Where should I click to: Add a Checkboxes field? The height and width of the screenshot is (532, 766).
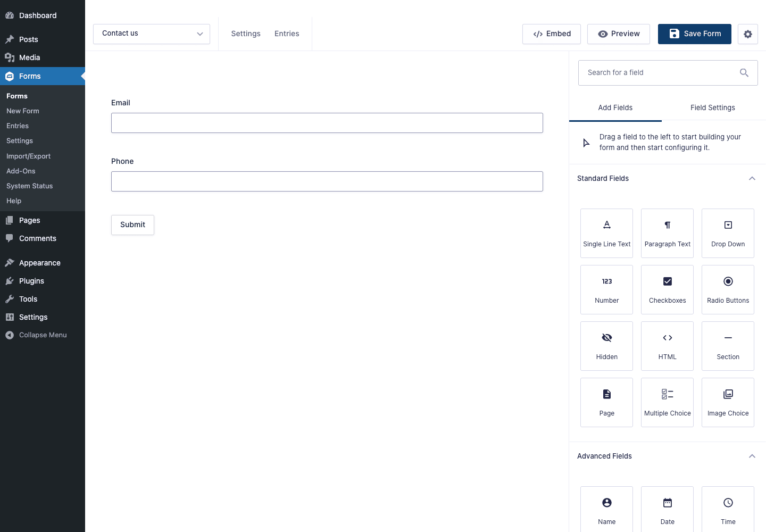pos(667,289)
